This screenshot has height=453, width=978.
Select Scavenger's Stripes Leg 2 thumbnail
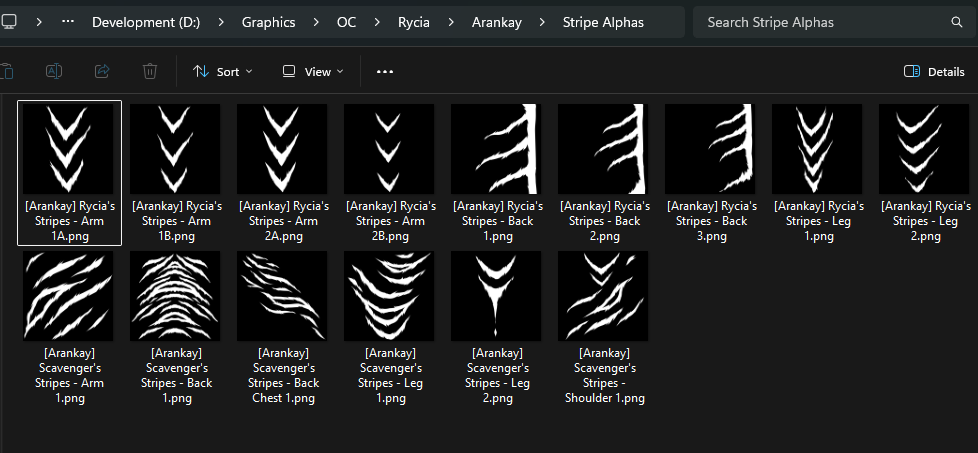(x=496, y=296)
